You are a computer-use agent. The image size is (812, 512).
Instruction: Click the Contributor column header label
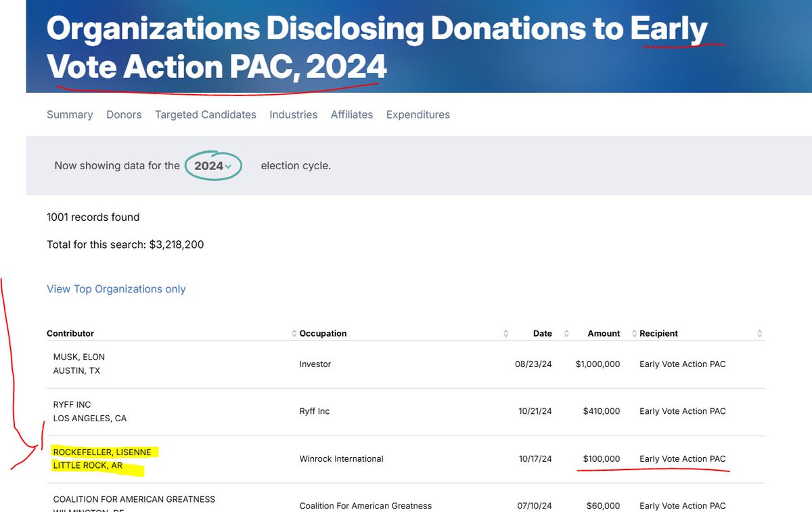[70, 333]
